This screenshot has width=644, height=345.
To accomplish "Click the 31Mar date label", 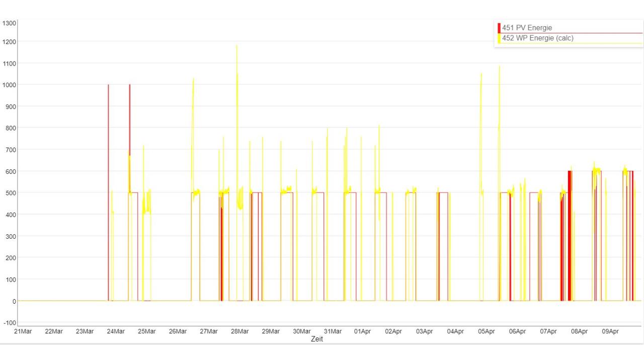I will point(333,331).
